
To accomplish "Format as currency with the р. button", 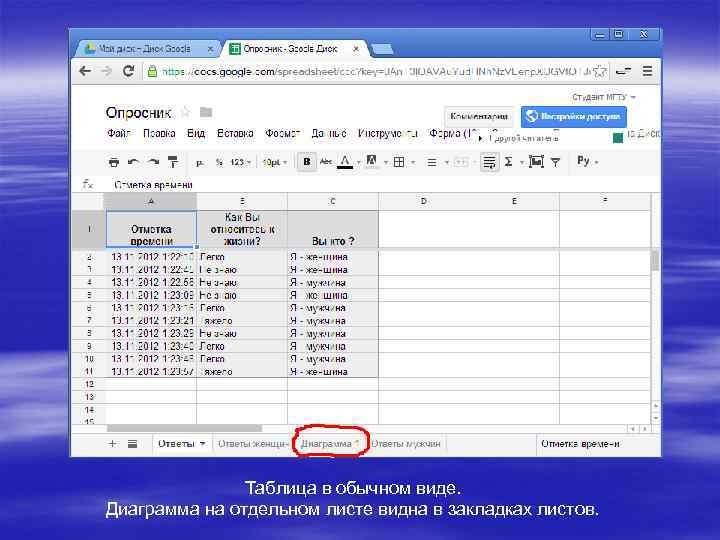I will 200,162.
